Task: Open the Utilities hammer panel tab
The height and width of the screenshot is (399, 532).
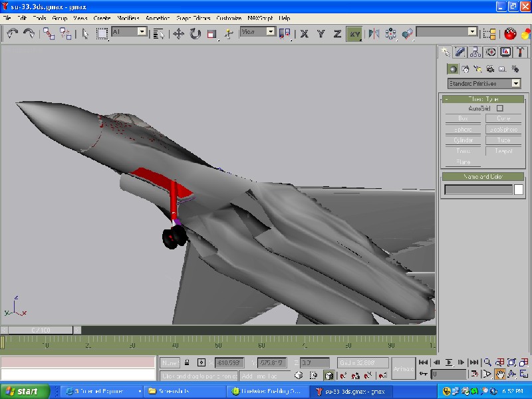Action: pyautogui.click(x=520, y=52)
